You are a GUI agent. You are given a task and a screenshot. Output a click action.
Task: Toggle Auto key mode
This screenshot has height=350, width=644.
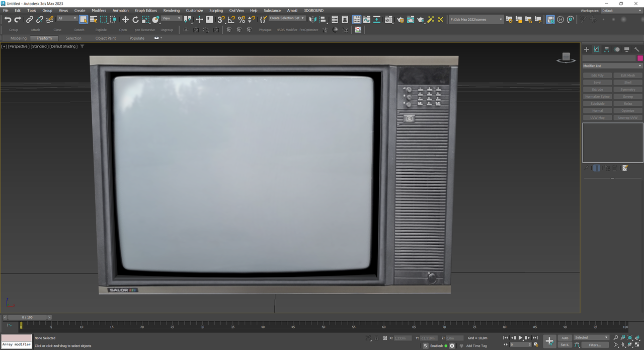point(565,338)
